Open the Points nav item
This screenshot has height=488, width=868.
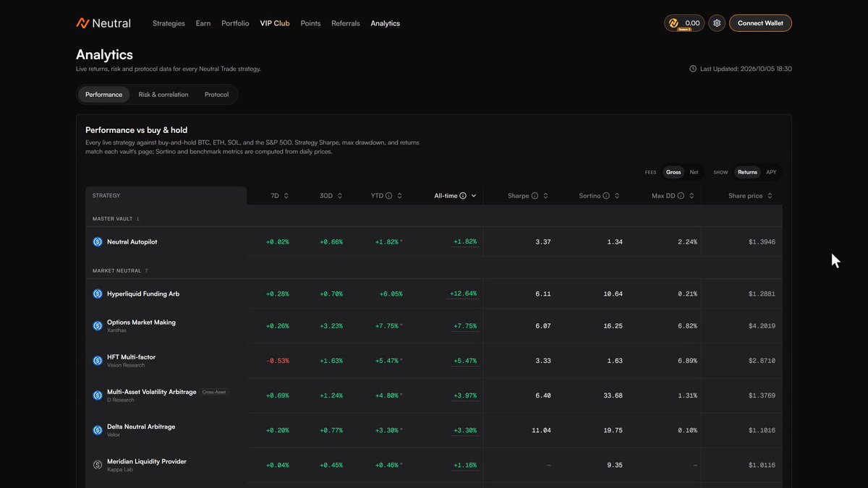pos(310,23)
